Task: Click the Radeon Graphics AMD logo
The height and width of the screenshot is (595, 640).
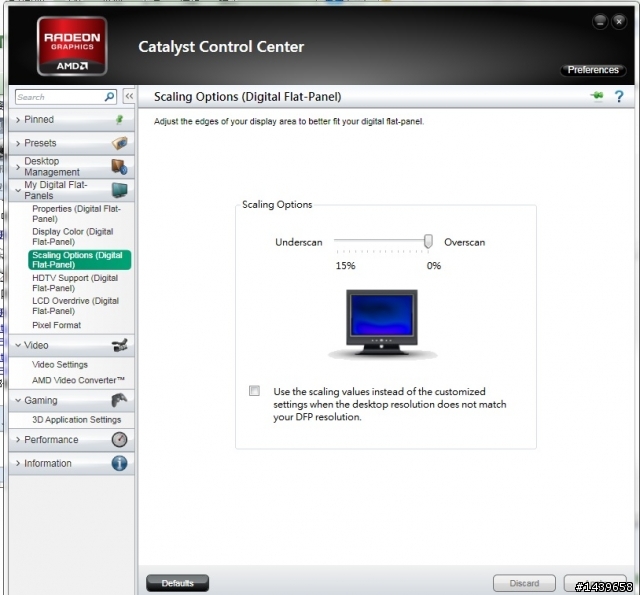Action: [72, 46]
